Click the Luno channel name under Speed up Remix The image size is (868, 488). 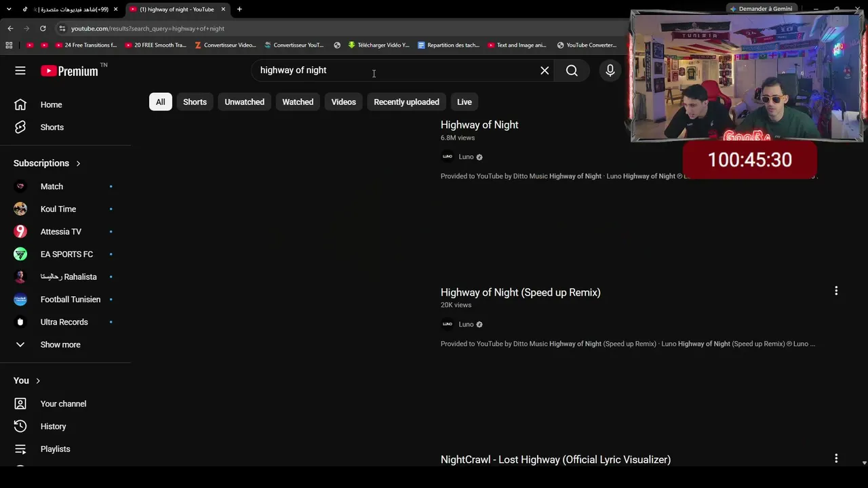coord(466,324)
